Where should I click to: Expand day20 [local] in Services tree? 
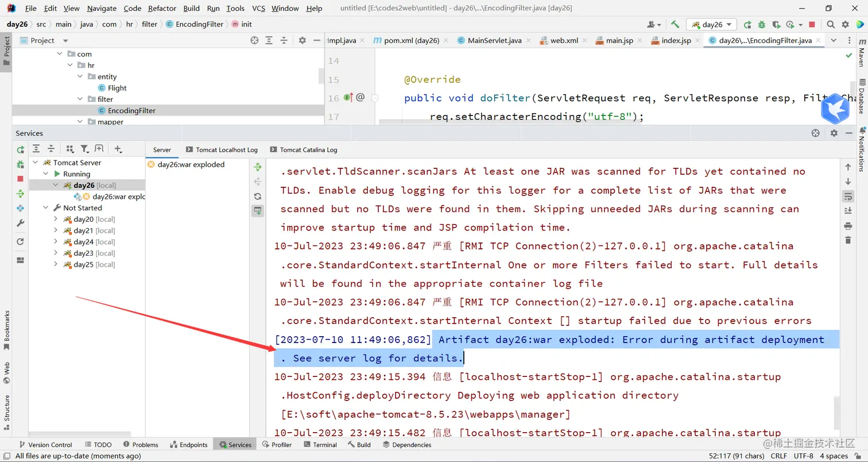(x=56, y=219)
